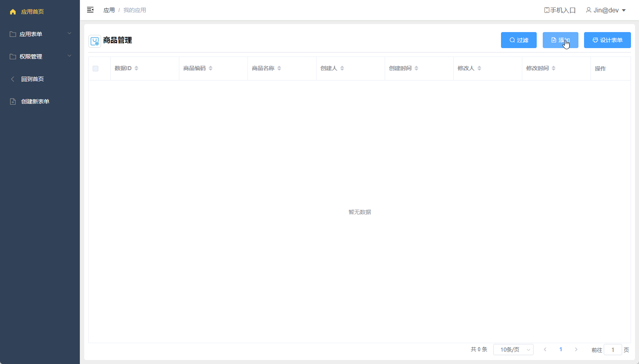
Task: Go to previous page arrow
Action: pos(545,350)
